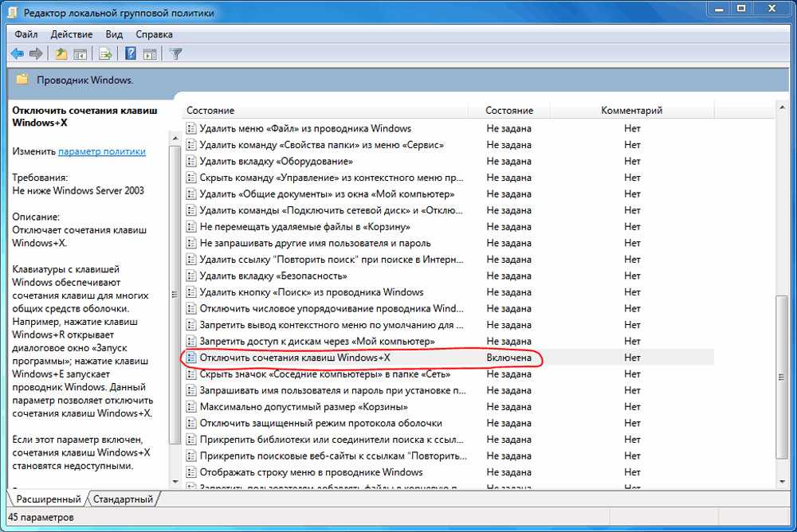The width and height of the screenshot is (797, 532).
Task: Switch to the Стандартный tab
Action: pos(123,499)
